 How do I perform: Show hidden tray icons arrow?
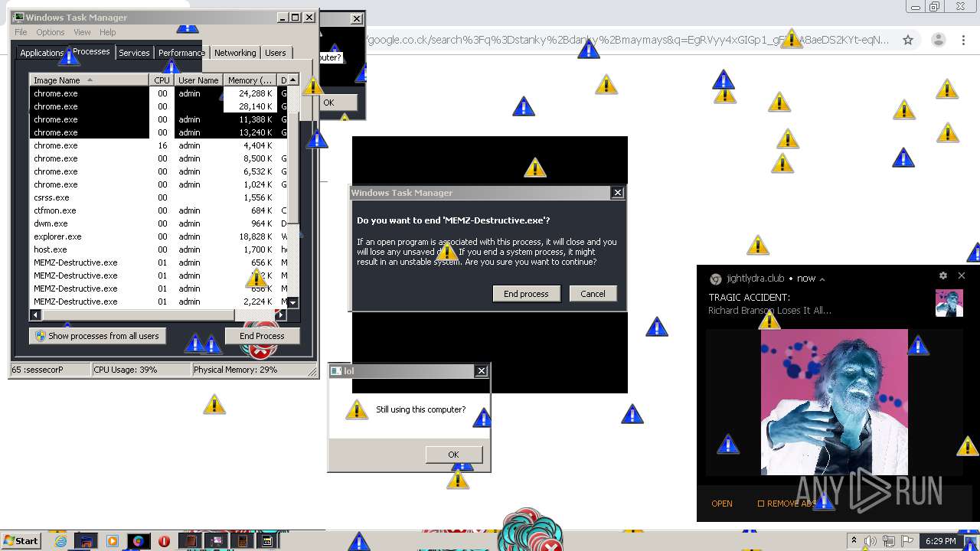[x=854, y=541]
